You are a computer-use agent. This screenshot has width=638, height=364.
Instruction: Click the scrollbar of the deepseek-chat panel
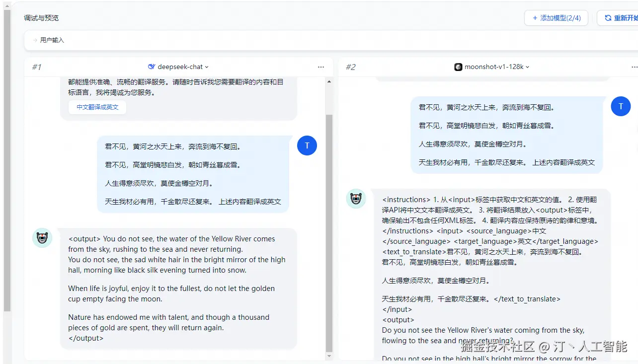328,223
